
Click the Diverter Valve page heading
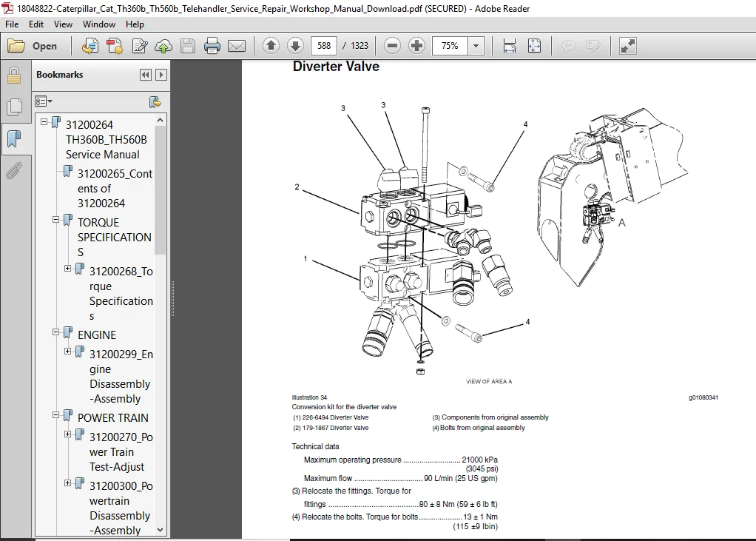point(336,67)
